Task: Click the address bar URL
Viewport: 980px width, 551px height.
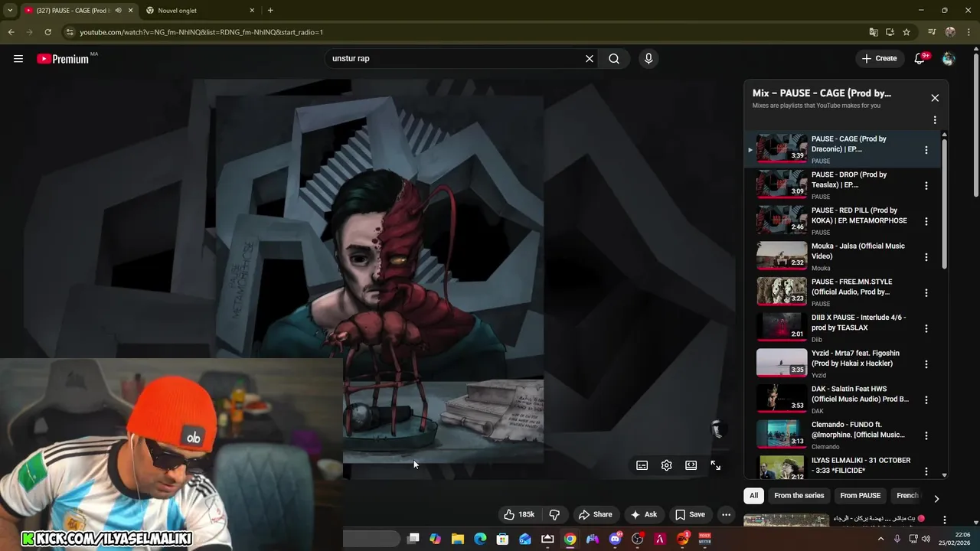Action: 201,32
